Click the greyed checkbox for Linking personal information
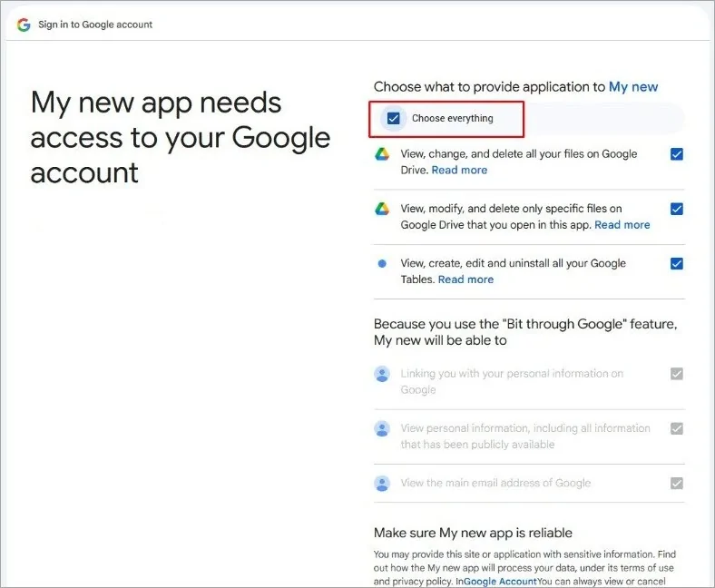 click(x=676, y=374)
